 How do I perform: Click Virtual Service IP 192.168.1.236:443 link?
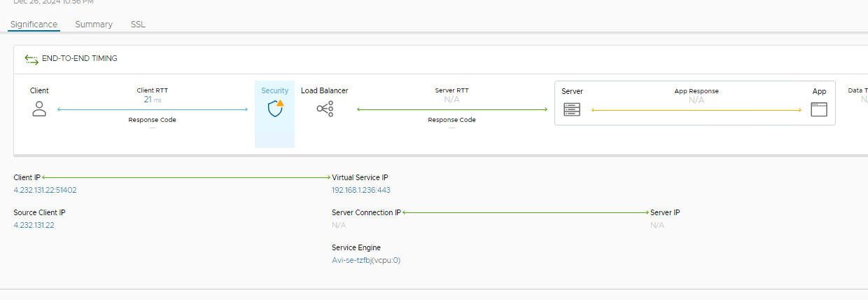pos(361,190)
